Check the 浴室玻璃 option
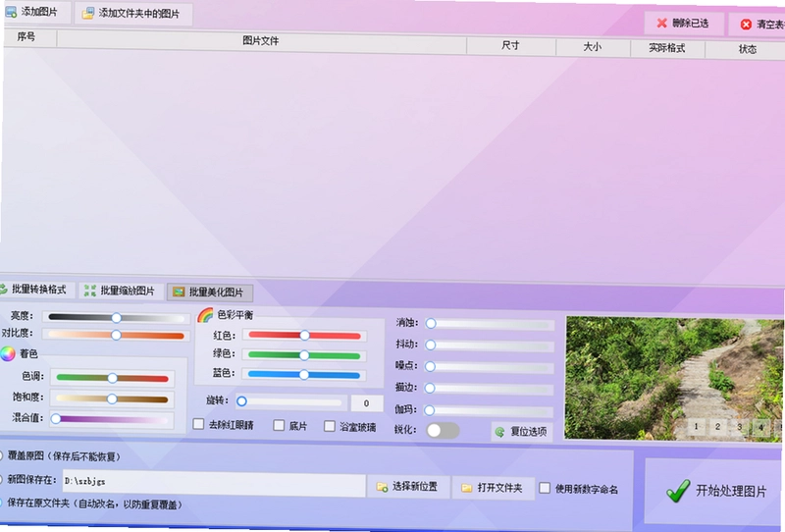The width and height of the screenshot is (785, 532). pyautogui.click(x=330, y=426)
